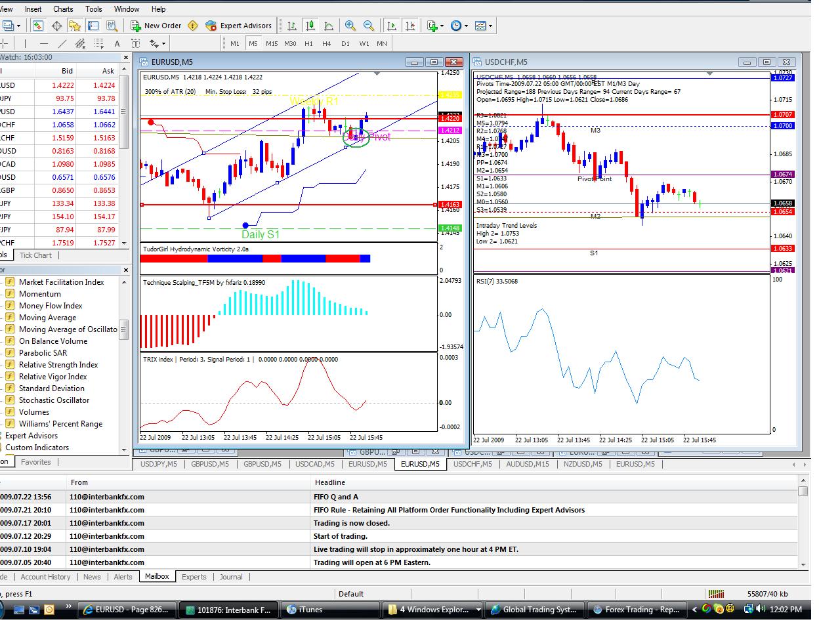
Task: Toggle the Terminal window icon
Action: pyautogui.click(x=93, y=26)
